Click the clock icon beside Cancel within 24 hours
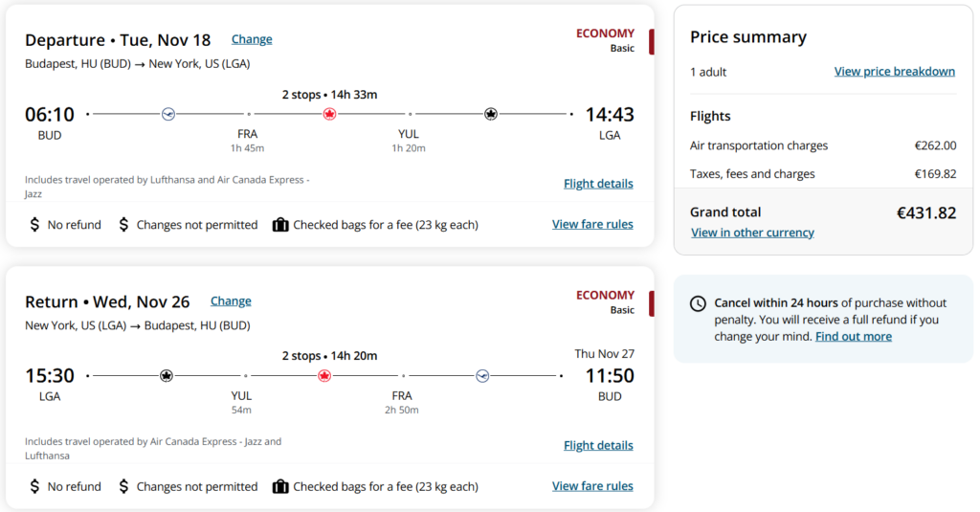Screen dimensions: 980x512 pyautogui.click(x=698, y=303)
